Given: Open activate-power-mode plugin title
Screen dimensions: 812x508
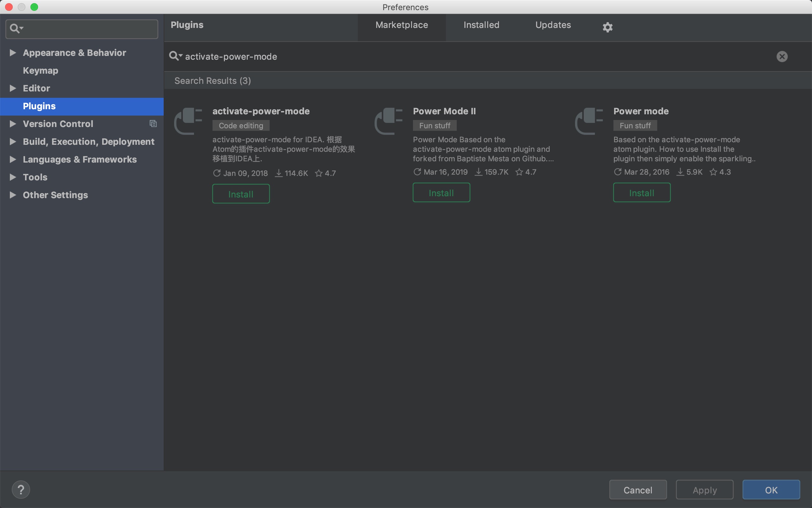Looking at the screenshot, I should coord(261,111).
